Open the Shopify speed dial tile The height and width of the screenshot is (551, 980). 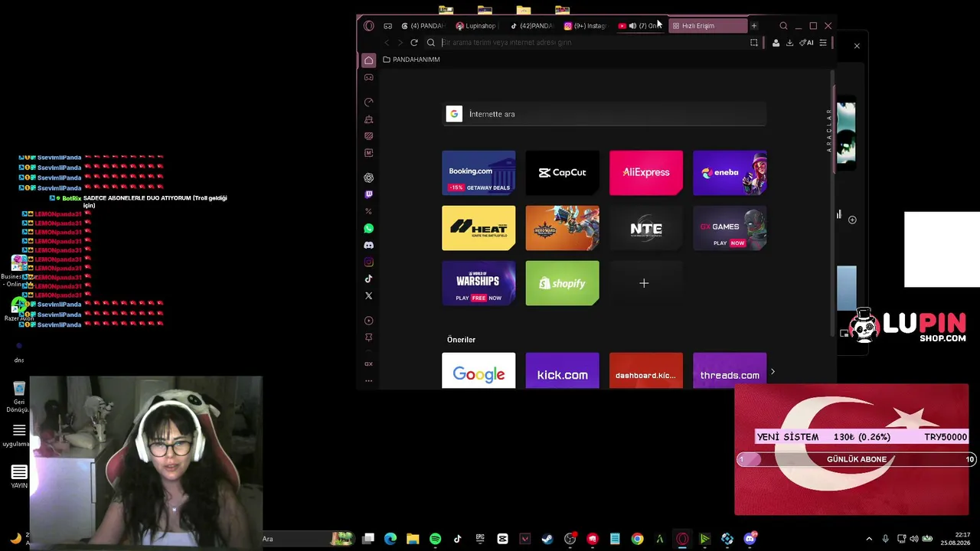point(562,283)
